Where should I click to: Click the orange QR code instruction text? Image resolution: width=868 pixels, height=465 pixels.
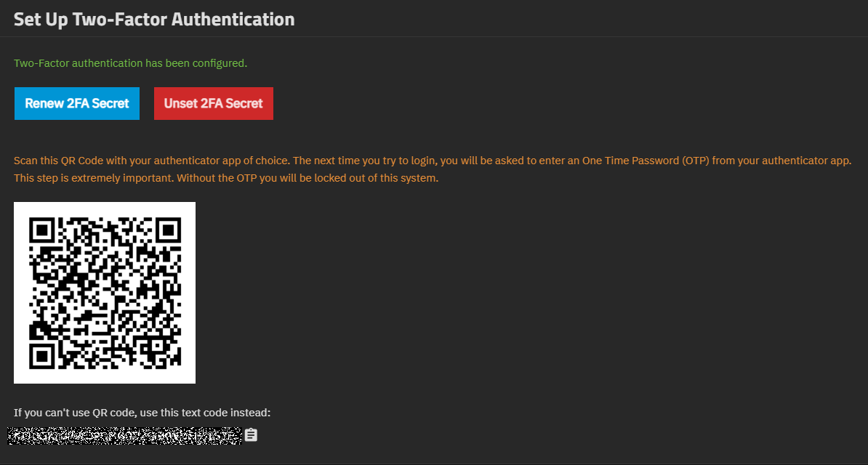tap(432, 169)
